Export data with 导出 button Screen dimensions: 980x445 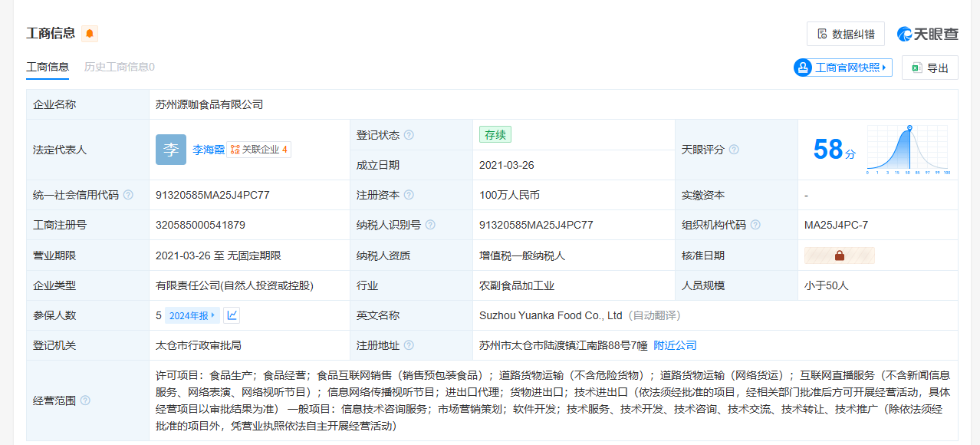(x=929, y=68)
